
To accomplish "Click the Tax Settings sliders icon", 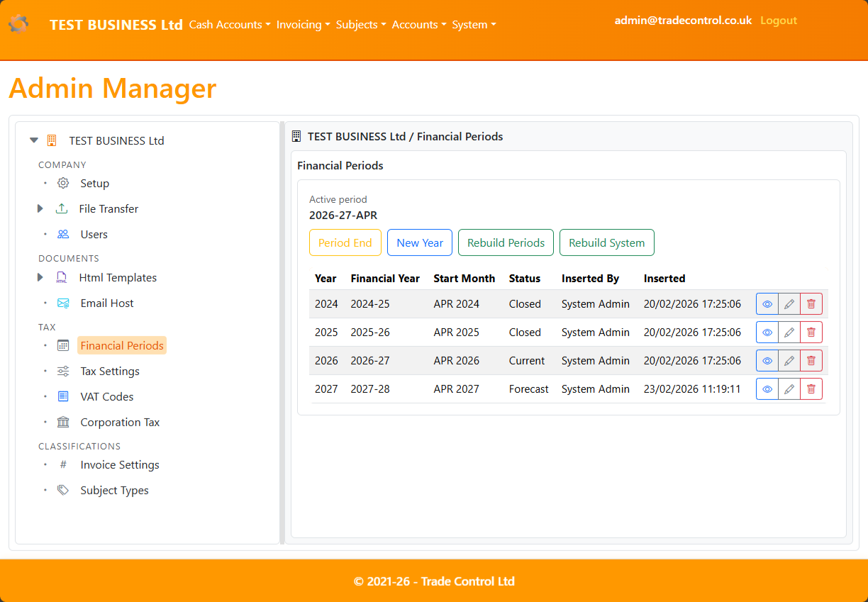I will (62, 371).
